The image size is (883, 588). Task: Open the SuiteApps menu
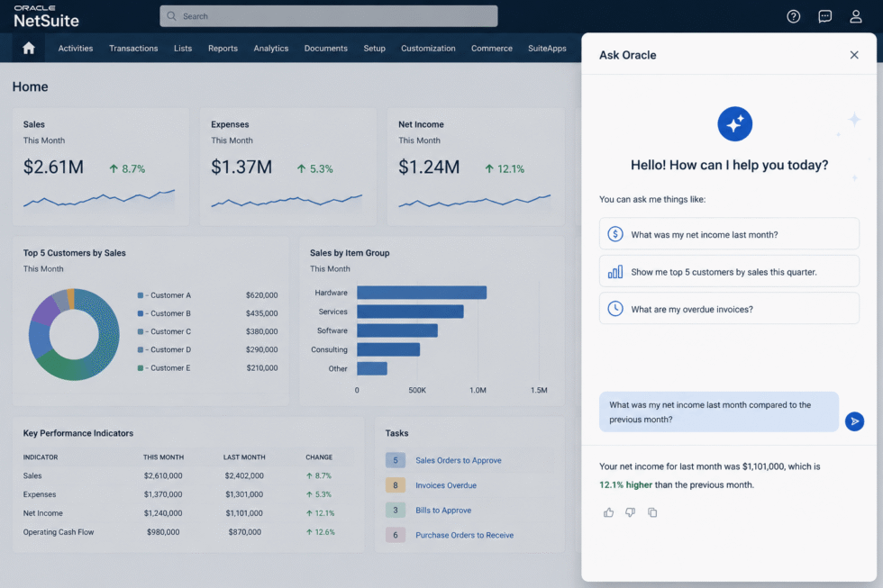(548, 49)
